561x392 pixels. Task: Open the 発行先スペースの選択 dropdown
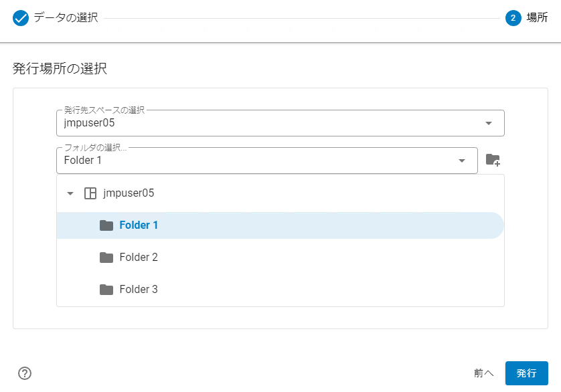tap(488, 122)
